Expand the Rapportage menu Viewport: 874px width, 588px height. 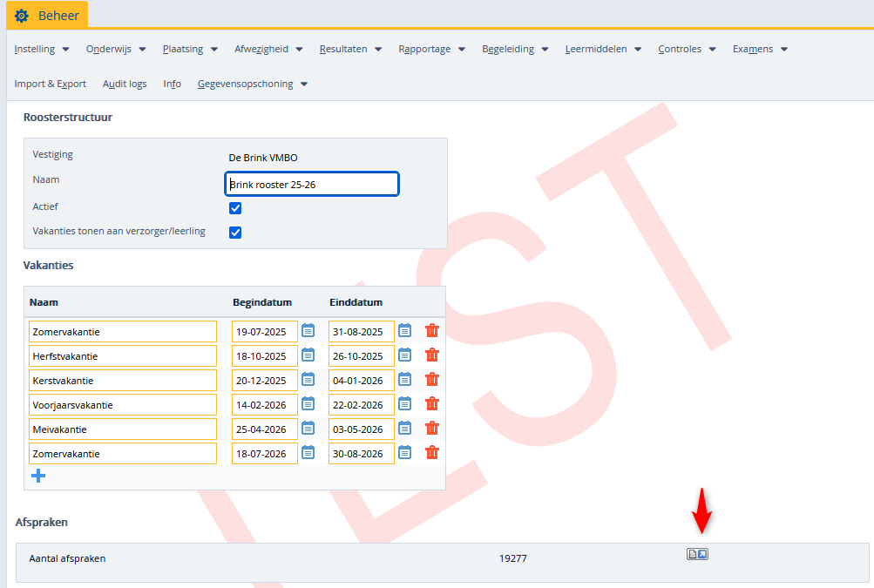pos(432,49)
